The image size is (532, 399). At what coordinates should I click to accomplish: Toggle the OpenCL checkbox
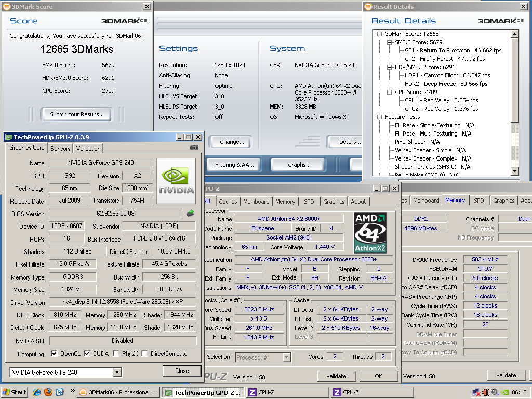coord(54,353)
